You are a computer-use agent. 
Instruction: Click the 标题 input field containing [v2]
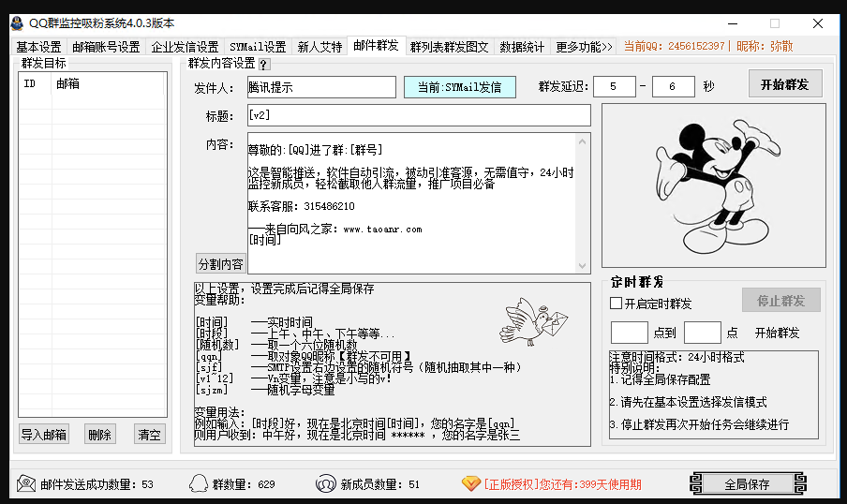[x=419, y=115]
